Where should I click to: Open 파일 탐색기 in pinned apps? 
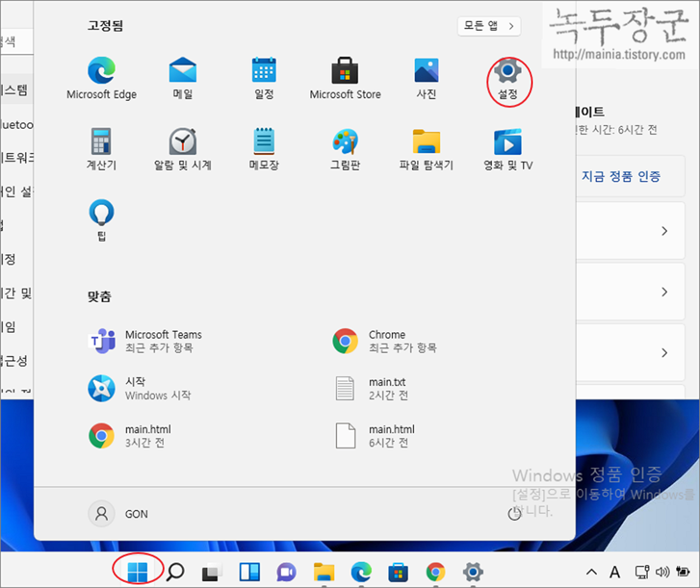426,150
